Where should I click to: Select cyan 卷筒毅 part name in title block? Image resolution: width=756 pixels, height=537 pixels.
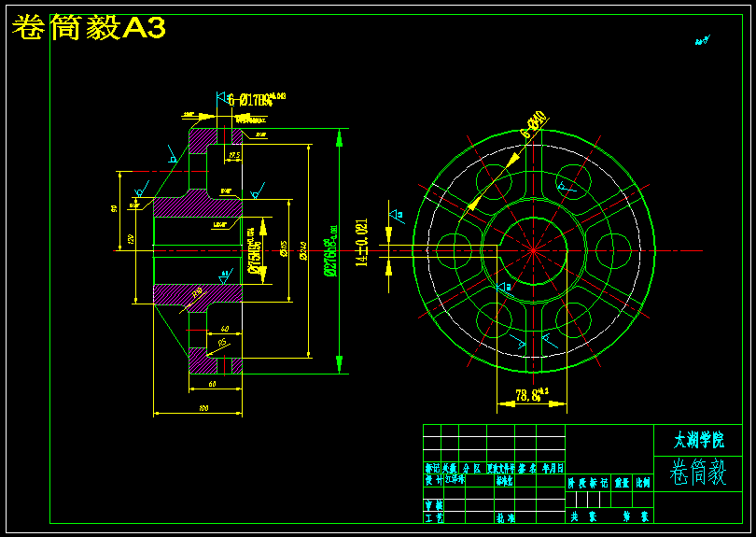(698, 473)
